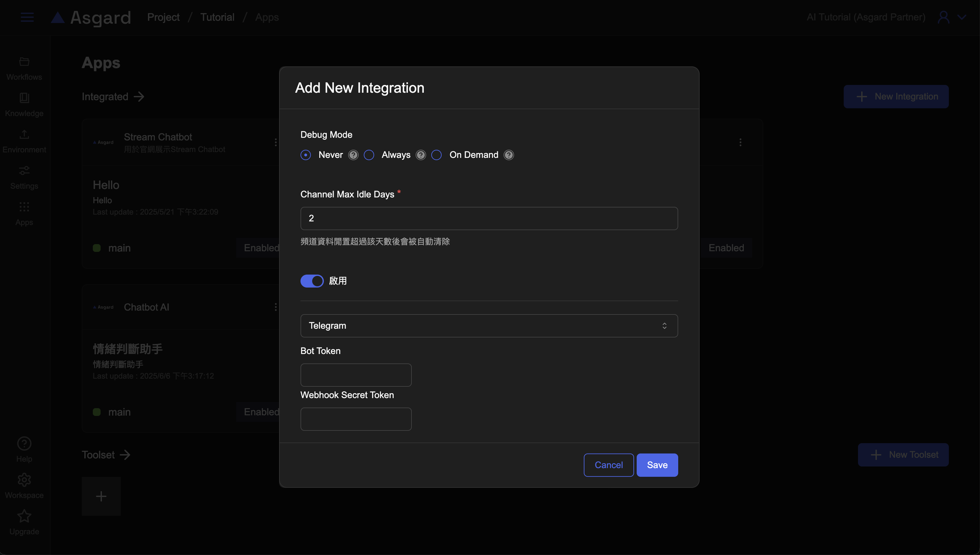This screenshot has width=980, height=555.
Task: Click the Asgard logo icon
Action: click(58, 18)
